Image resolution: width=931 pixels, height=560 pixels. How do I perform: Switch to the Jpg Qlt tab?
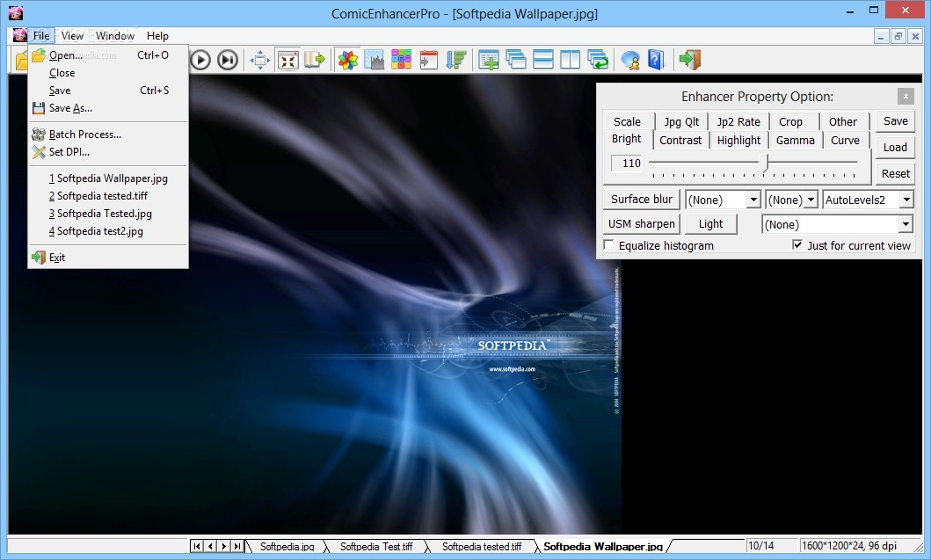[681, 121]
